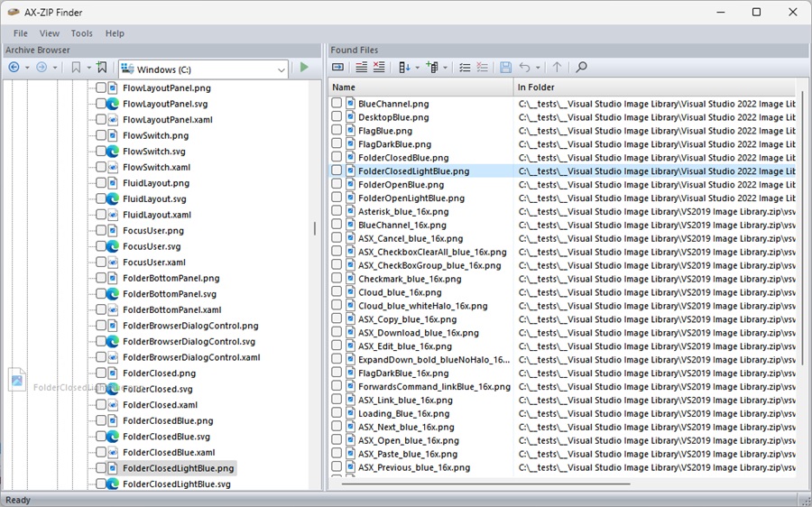Click the Edge icon of FolderClosedBlue.svg
This screenshot has height=507, width=812.
click(x=113, y=437)
